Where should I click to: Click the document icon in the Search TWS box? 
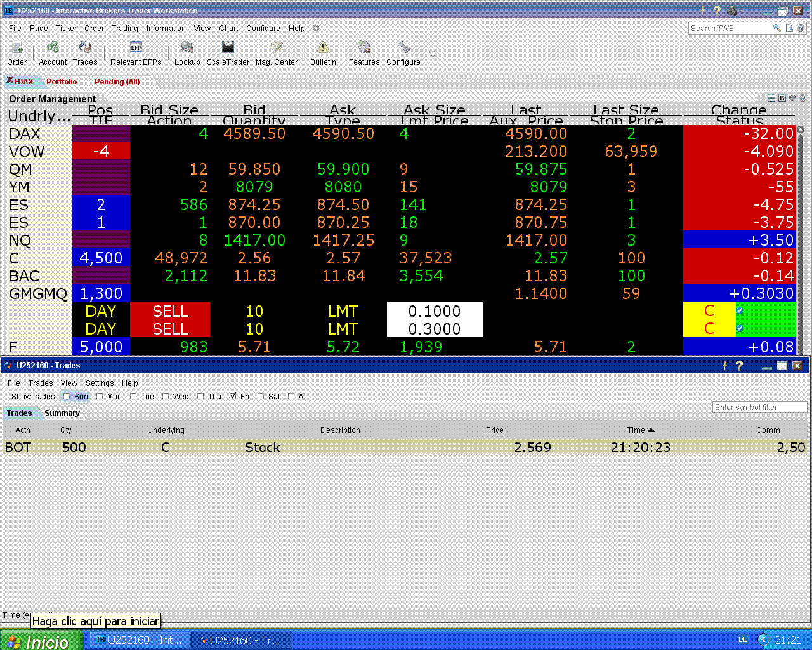[789, 28]
